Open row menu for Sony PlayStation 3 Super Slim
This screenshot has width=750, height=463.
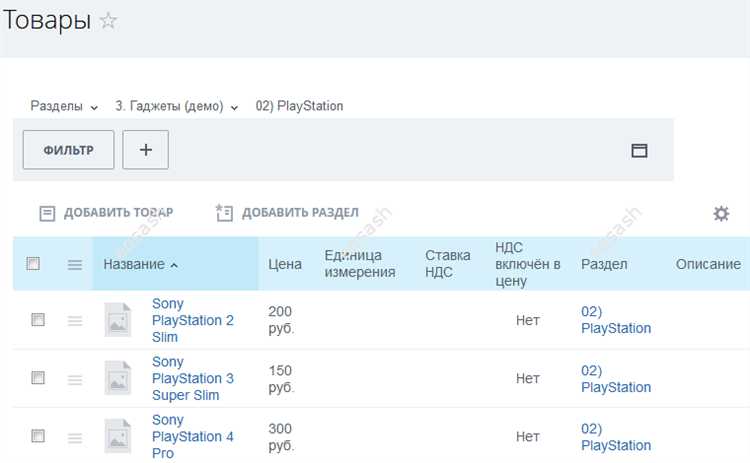pos(75,380)
